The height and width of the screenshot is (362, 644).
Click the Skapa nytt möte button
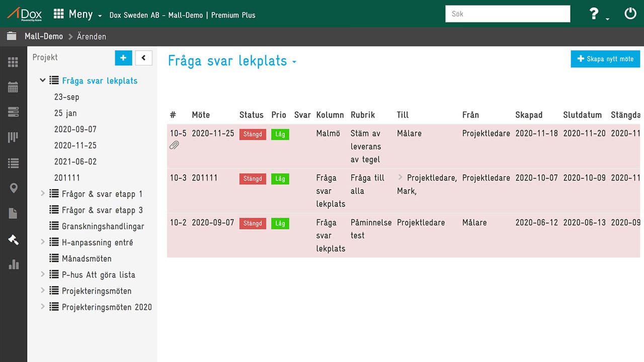[605, 59]
